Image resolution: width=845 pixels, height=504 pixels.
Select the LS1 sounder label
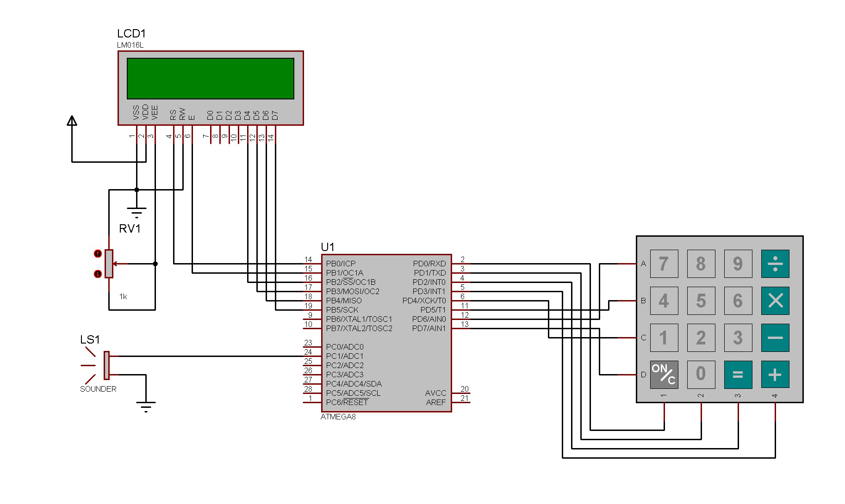click(90, 340)
